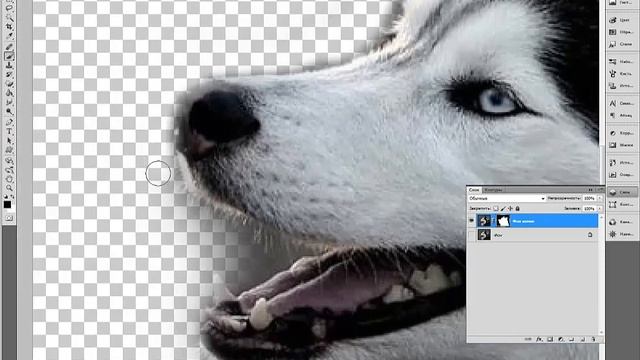The width and height of the screenshot is (640, 360).
Task: Open the Color (Цвет) panel
Action: pyautogui.click(x=622, y=20)
